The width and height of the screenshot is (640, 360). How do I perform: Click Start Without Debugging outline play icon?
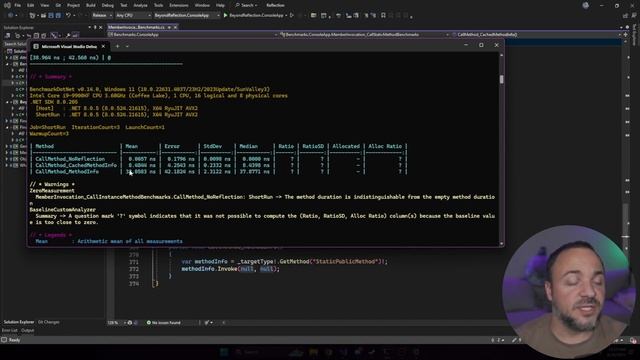click(292, 15)
